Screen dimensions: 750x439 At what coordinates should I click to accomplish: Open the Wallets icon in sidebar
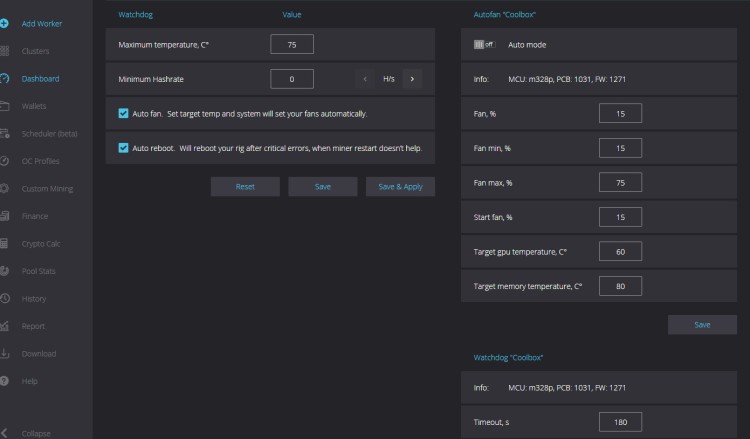5,105
